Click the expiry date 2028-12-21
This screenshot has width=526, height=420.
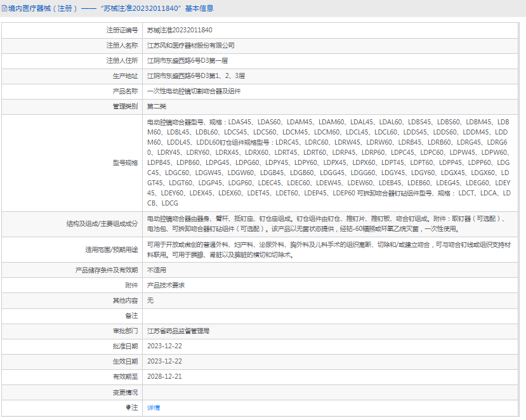tap(164, 376)
